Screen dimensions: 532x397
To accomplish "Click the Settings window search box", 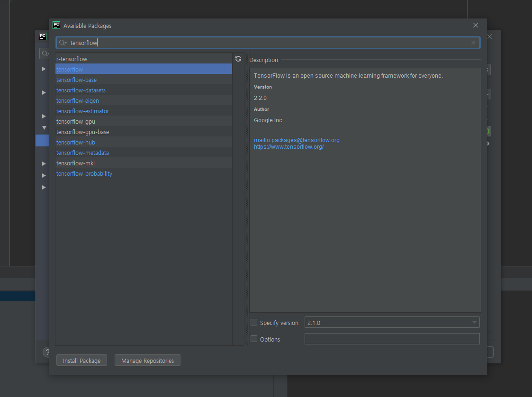I will click(x=45, y=54).
